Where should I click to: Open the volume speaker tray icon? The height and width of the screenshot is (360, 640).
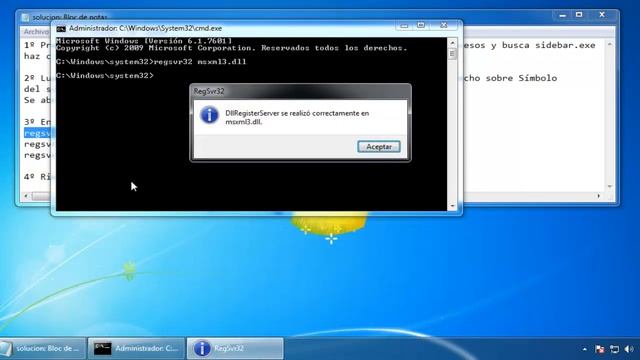click(x=629, y=349)
